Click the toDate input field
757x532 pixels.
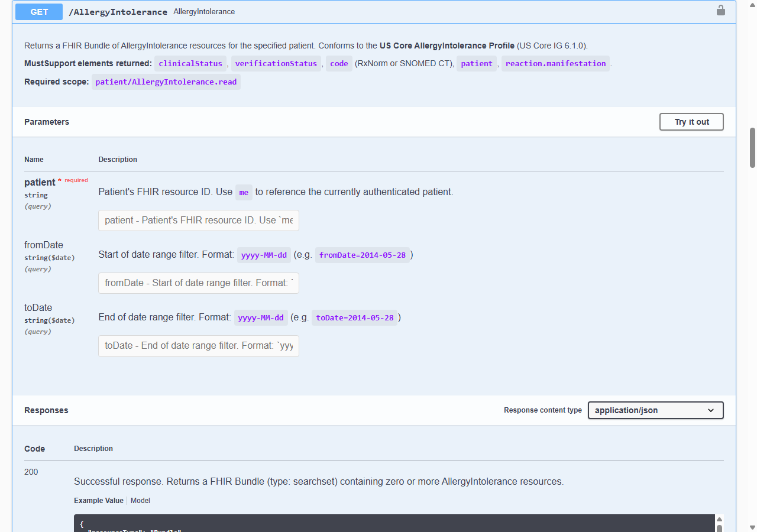pyautogui.click(x=198, y=346)
